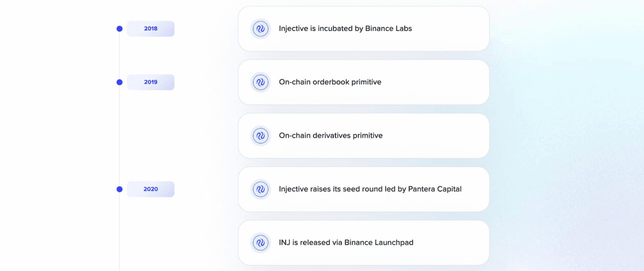Screen dimensions: 644x271
Task: Click the blue timeline dot for 2020
Action: point(120,189)
